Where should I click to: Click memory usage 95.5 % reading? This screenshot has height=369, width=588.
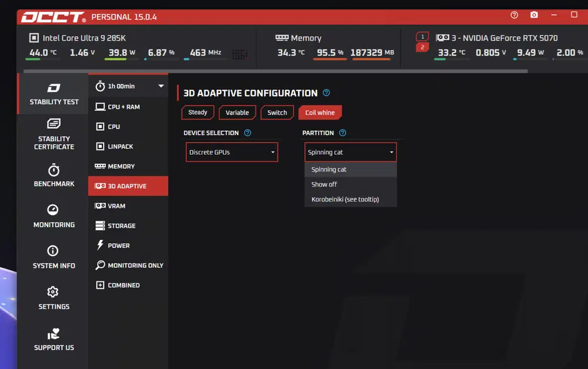click(330, 52)
